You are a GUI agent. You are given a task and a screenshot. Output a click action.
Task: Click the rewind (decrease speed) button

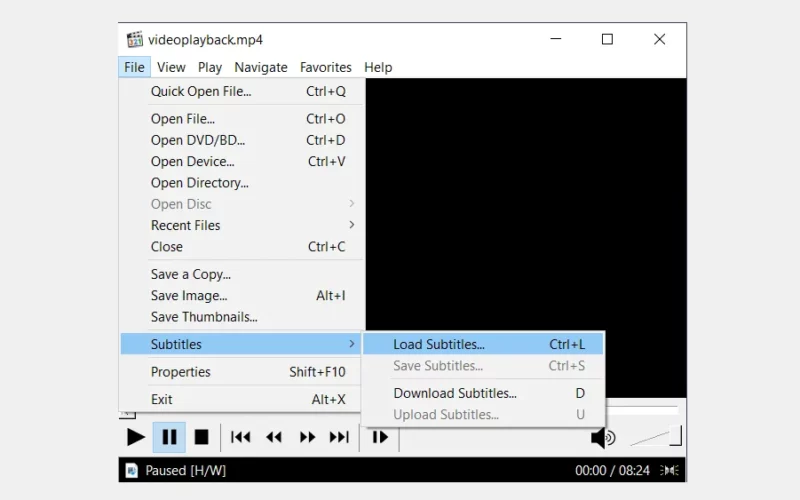pos(274,437)
